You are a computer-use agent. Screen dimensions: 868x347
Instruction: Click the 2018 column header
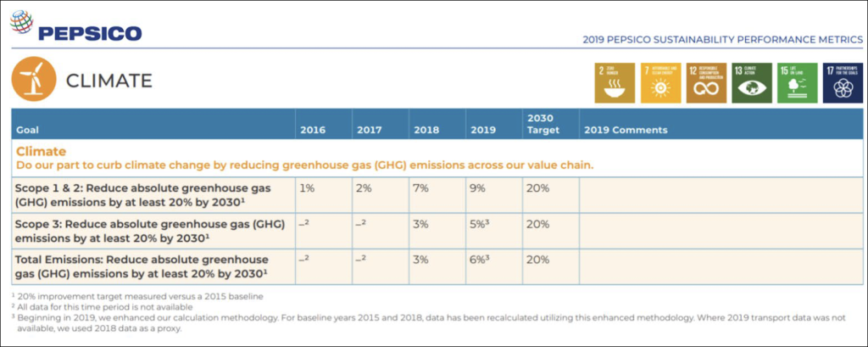point(426,130)
